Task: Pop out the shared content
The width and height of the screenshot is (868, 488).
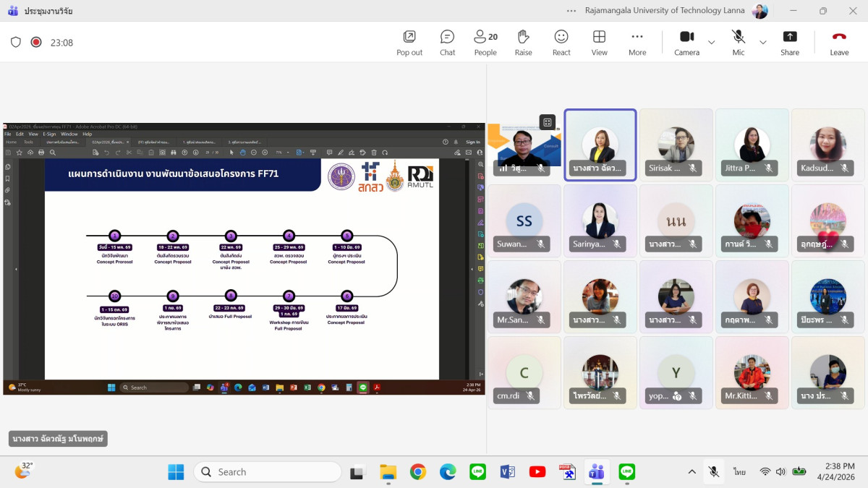Action: (x=409, y=42)
